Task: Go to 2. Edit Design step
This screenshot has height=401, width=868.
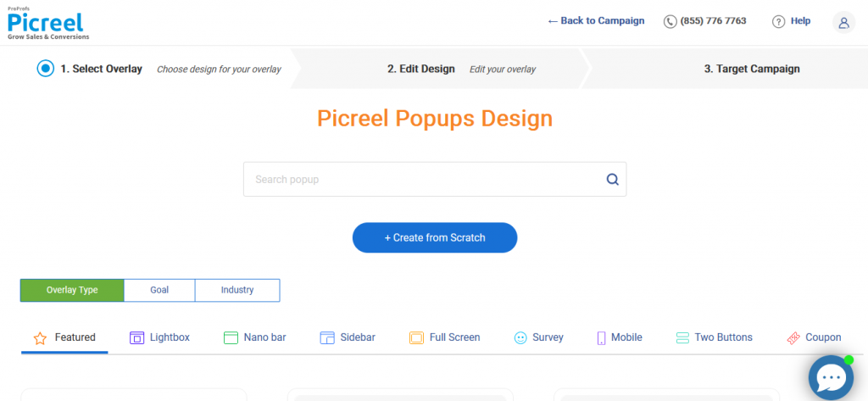Action: (420, 70)
